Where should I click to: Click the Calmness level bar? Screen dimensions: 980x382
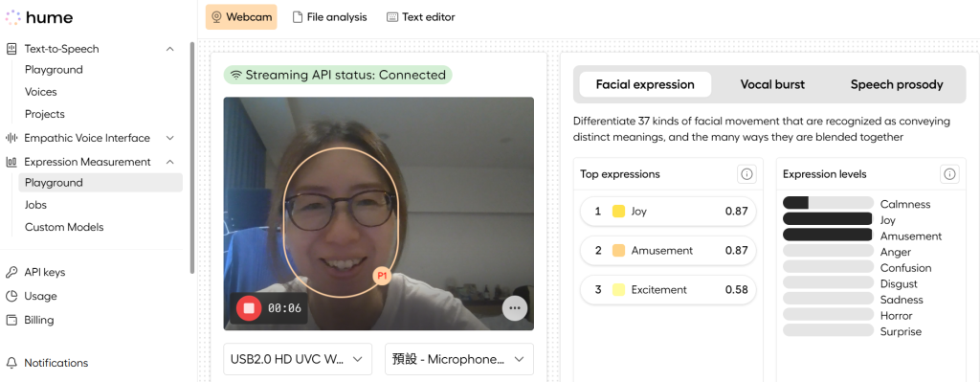point(828,203)
